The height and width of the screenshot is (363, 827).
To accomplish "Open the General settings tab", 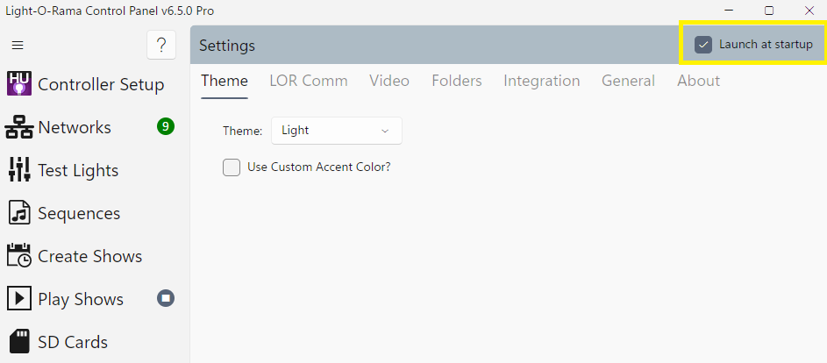I will coord(628,81).
